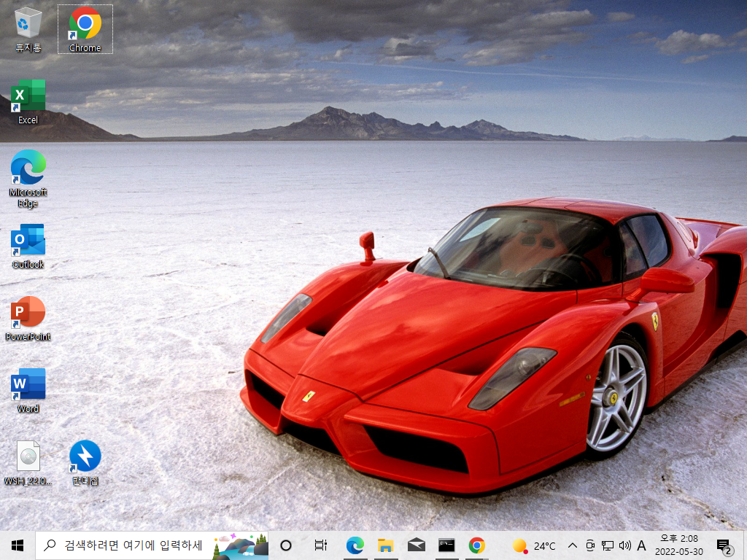Select the Outlook desktop shortcut
The image size is (747, 560).
click(28, 246)
